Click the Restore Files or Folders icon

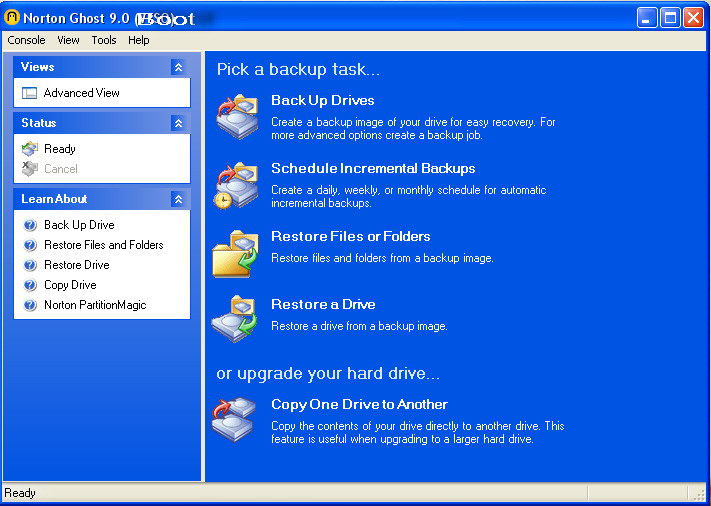[235, 253]
